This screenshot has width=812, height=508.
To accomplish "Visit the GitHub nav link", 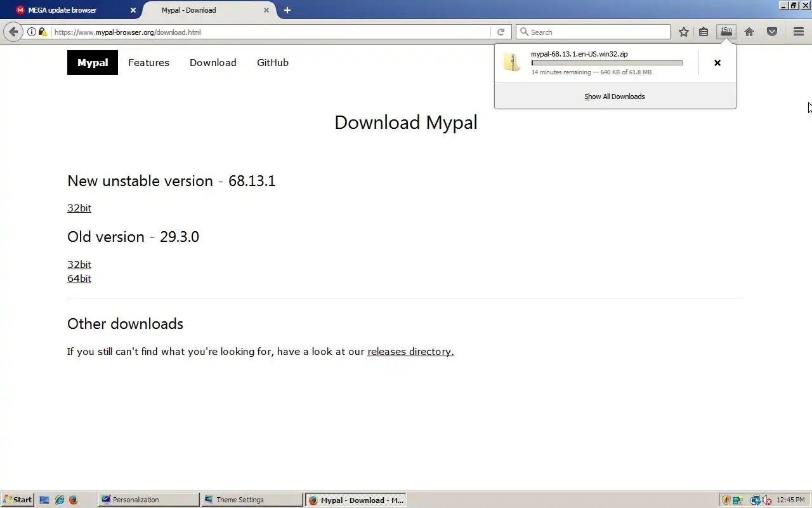I will (273, 62).
